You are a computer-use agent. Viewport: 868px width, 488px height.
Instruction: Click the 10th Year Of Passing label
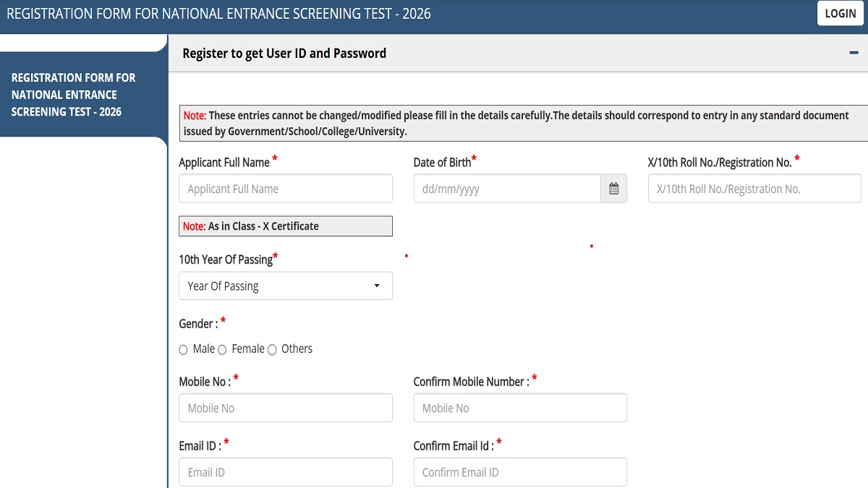click(226, 260)
